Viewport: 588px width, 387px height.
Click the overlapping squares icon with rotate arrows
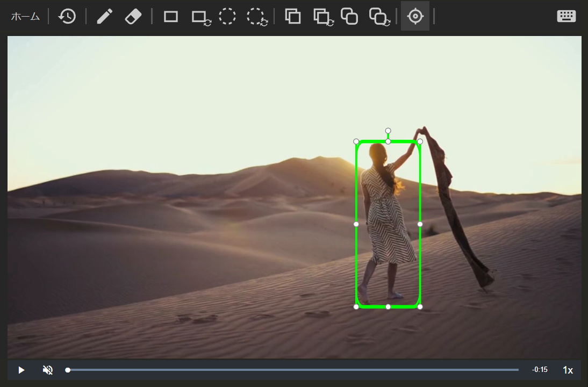pyautogui.click(x=323, y=17)
